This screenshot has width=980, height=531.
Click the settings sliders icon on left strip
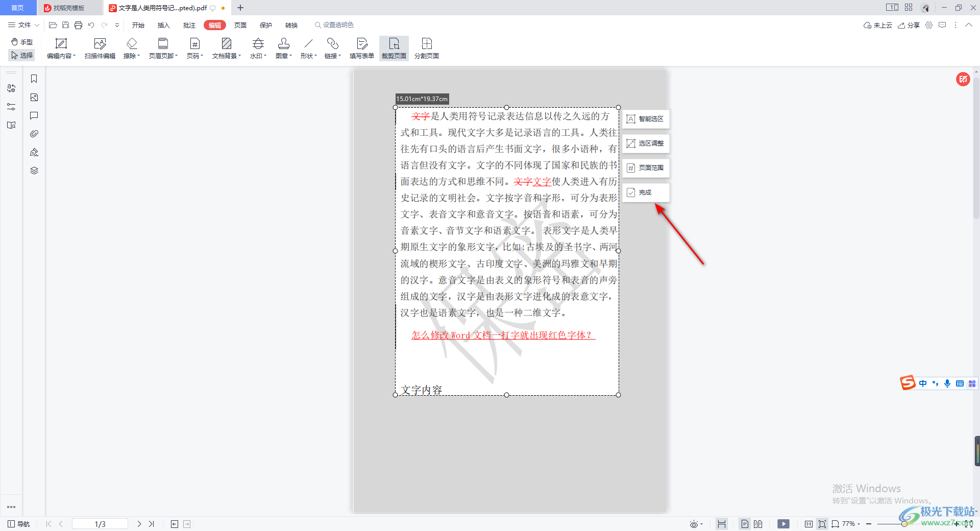[x=11, y=107]
